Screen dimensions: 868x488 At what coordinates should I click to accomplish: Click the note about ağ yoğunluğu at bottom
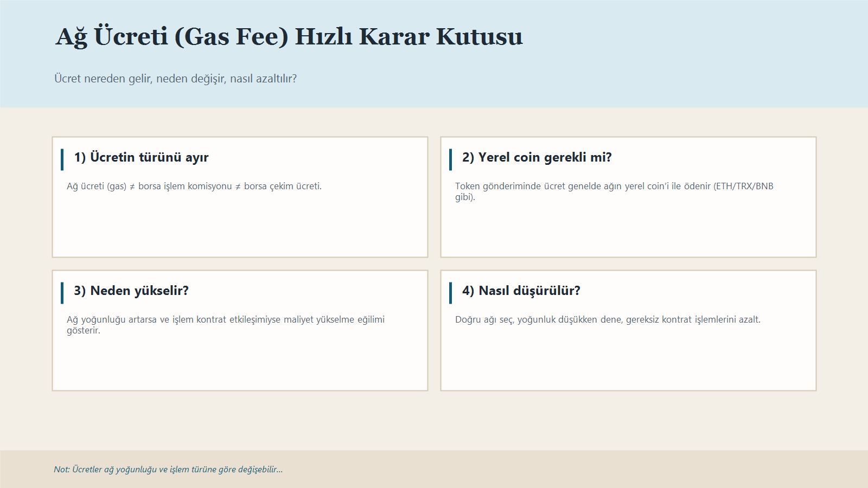(x=168, y=470)
